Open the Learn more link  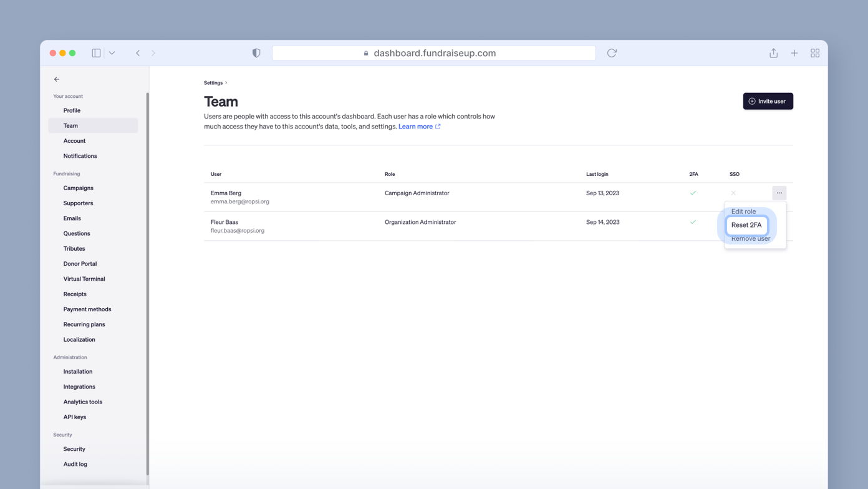click(416, 126)
